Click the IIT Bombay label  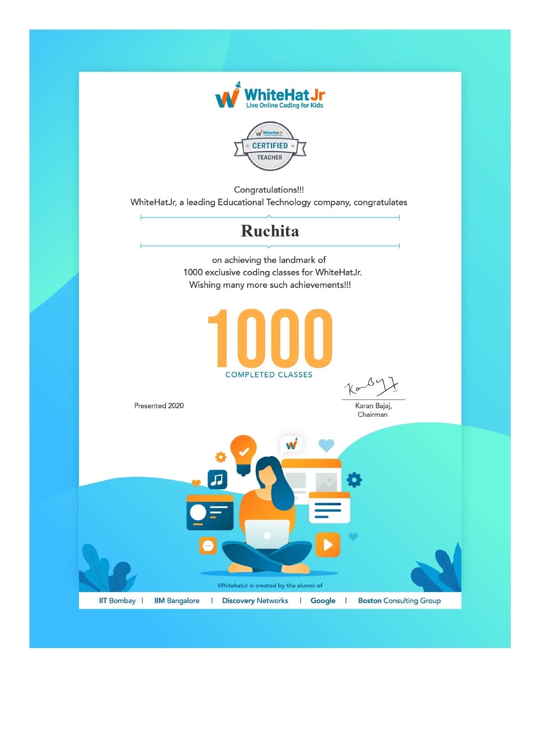pos(117,601)
